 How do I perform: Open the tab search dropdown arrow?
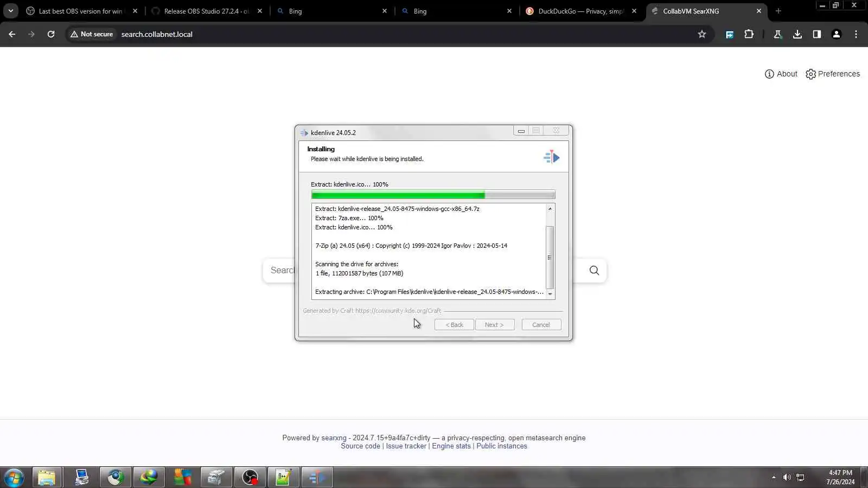tap(10, 11)
